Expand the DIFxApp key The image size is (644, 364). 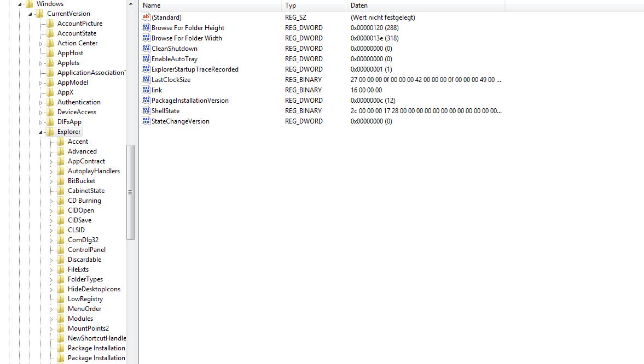(x=40, y=122)
